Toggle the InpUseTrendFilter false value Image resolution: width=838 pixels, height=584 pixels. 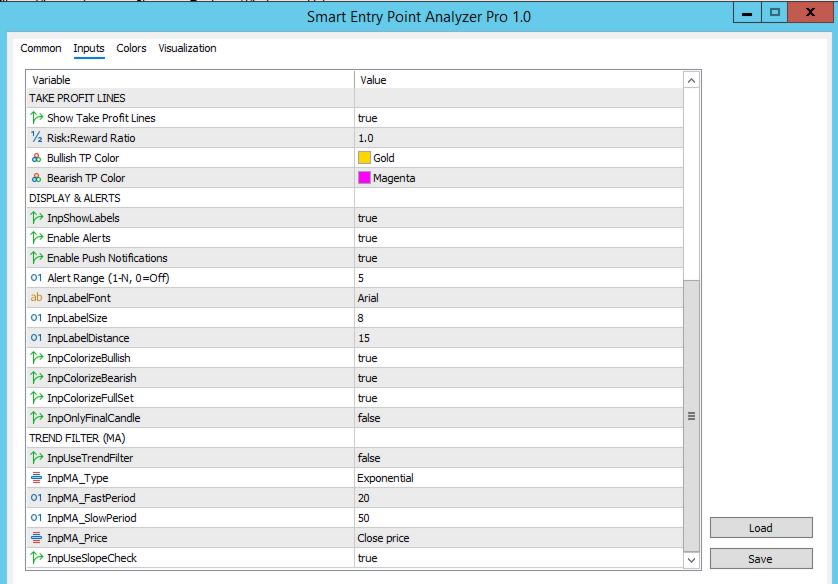pyautogui.click(x=518, y=458)
